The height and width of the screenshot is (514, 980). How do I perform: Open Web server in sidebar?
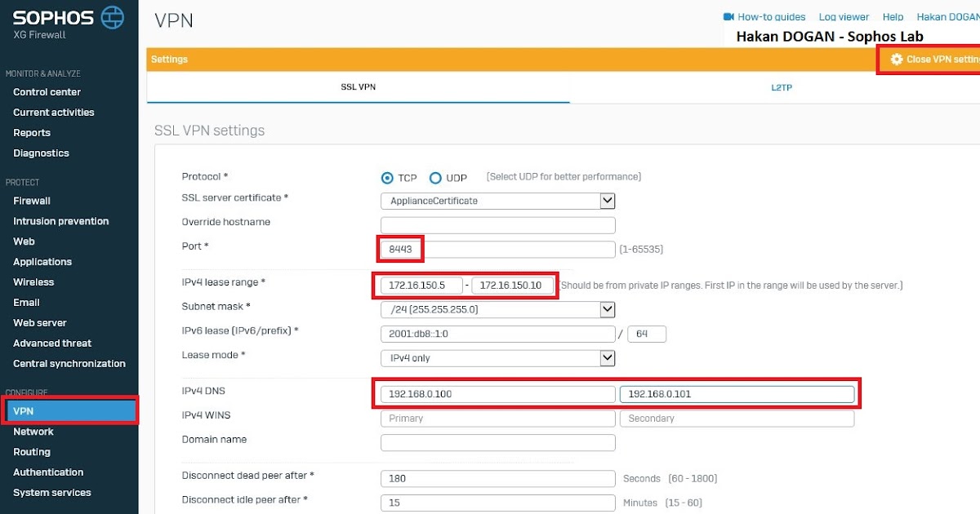point(40,323)
